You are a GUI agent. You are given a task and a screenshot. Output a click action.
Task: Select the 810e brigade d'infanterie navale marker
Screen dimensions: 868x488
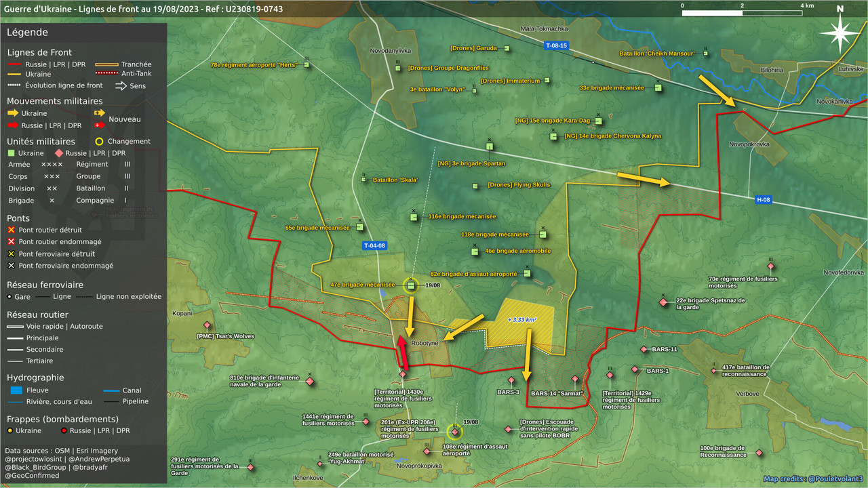[310, 382]
